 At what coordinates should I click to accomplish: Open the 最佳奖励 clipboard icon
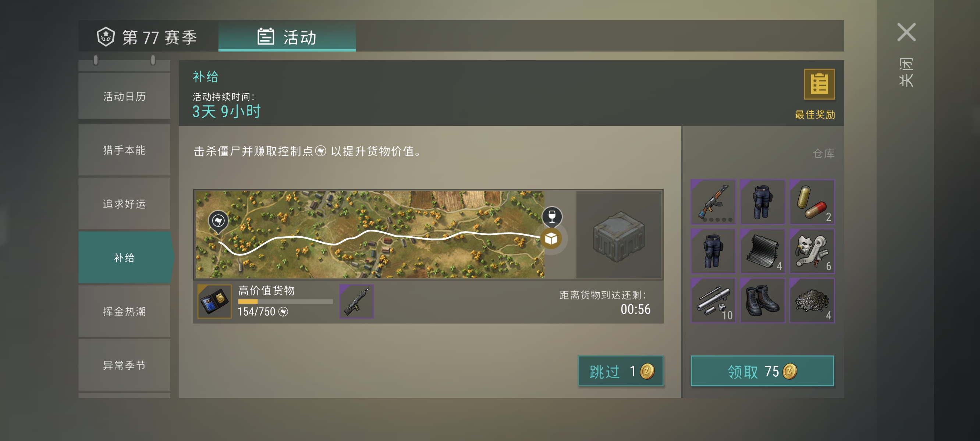tap(819, 84)
